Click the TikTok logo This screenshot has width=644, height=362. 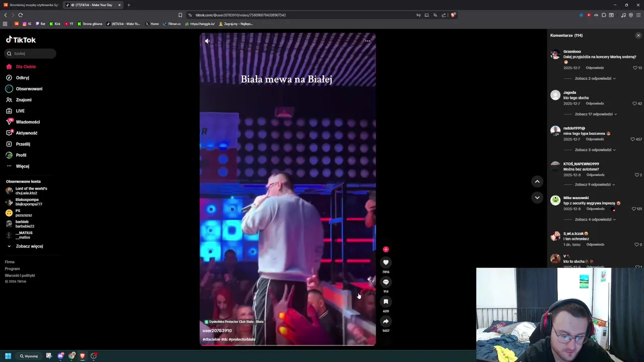[21, 40]
